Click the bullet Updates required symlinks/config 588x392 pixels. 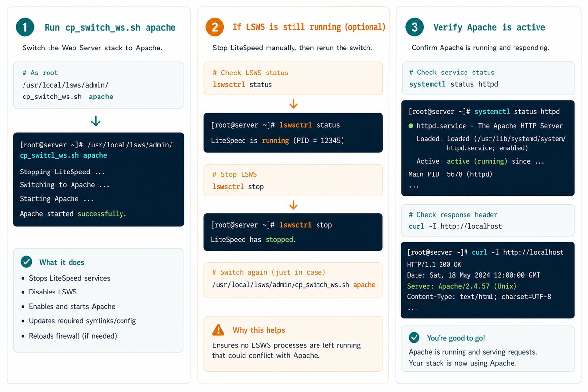pos(82,321)
